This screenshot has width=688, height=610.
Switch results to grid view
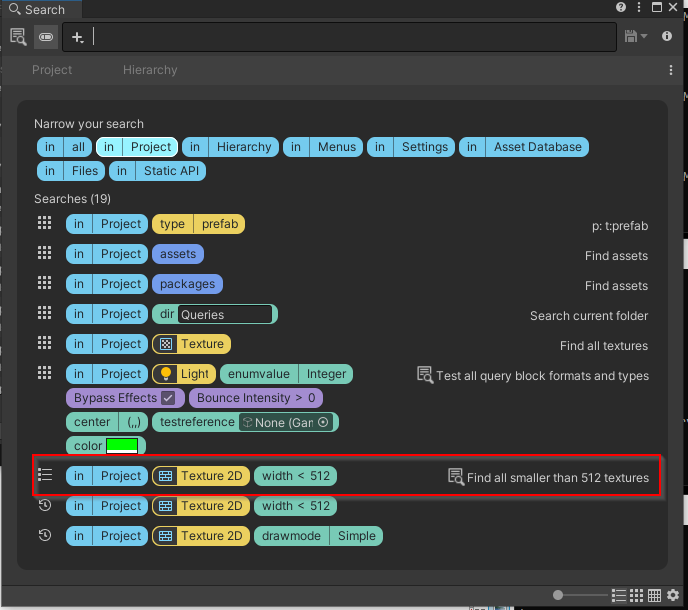[x=637, y=596]
